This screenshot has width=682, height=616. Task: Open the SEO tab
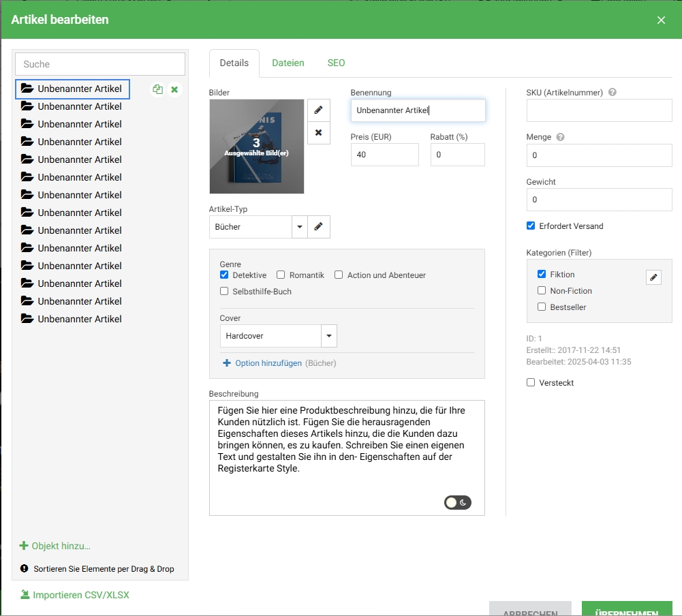pyautogui.click(x=336, y=63)
